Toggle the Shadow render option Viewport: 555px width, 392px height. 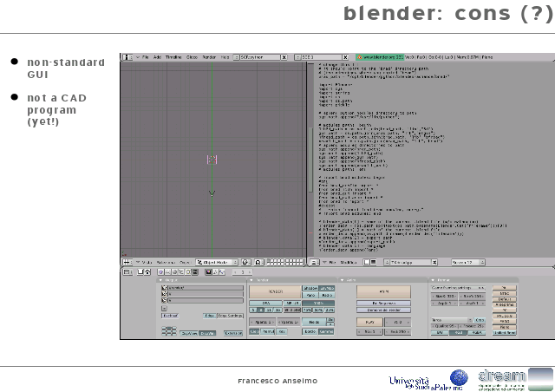click(309, 288)
